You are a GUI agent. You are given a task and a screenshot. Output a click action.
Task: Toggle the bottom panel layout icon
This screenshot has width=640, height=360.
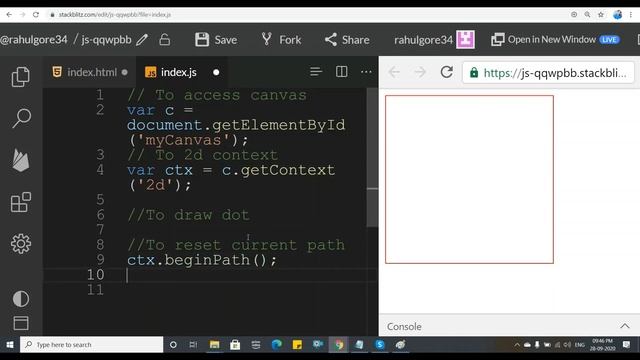point(20,323)
